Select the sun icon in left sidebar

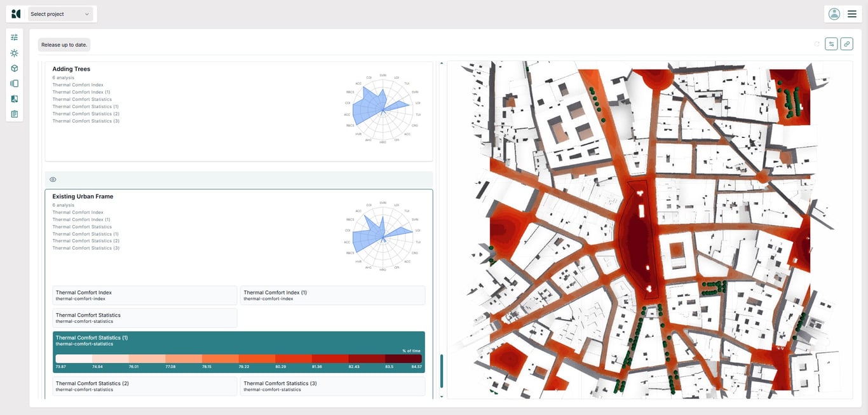[x=15, y=53]
